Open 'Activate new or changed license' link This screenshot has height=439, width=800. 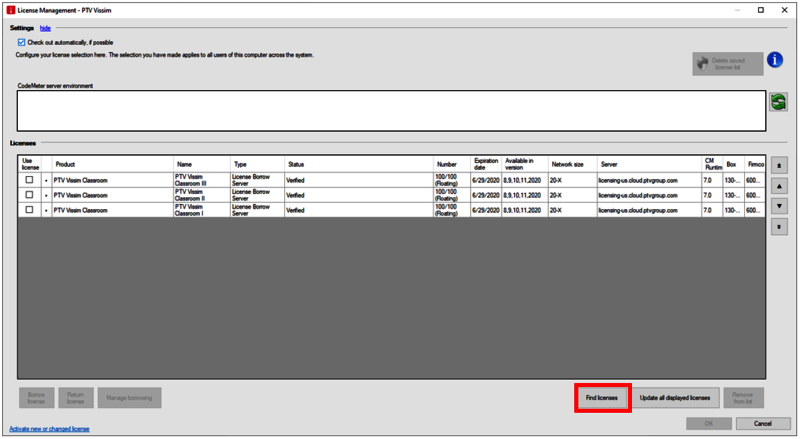tap(49, 429)
